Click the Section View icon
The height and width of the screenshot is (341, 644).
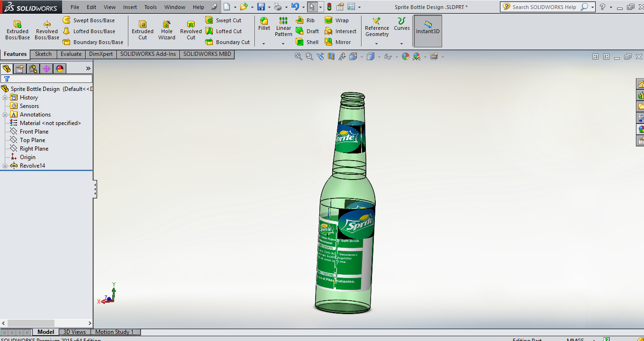(331, 56)
